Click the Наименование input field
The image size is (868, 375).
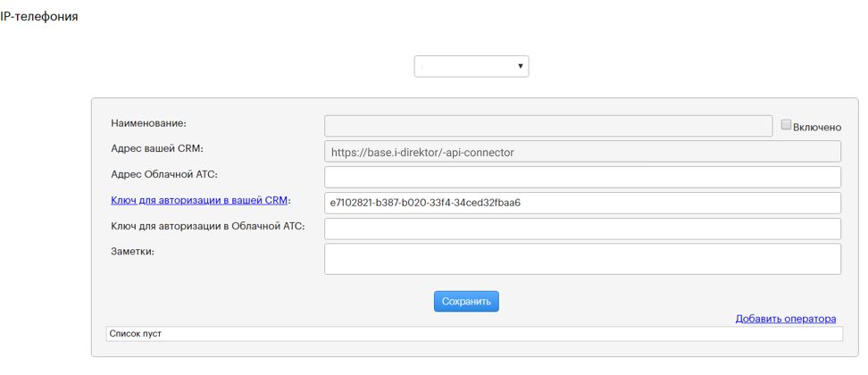tap(547, 126)
